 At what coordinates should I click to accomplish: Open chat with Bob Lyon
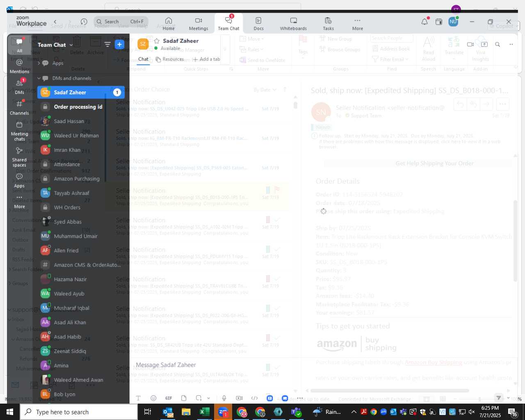81,394
